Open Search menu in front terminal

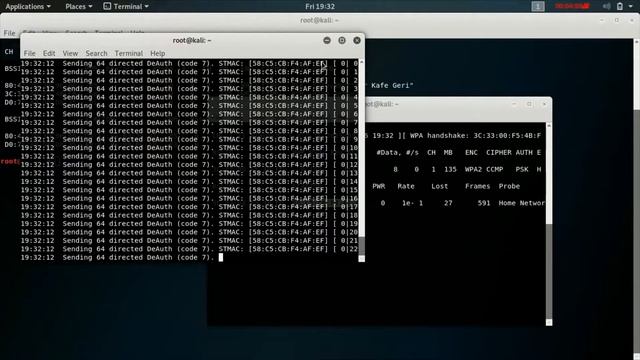(96, 53)
